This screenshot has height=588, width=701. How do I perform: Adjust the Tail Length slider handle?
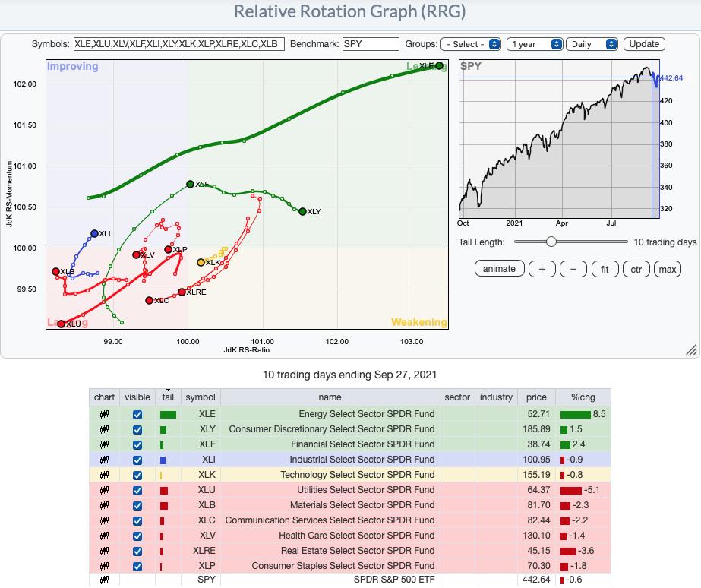551,242
